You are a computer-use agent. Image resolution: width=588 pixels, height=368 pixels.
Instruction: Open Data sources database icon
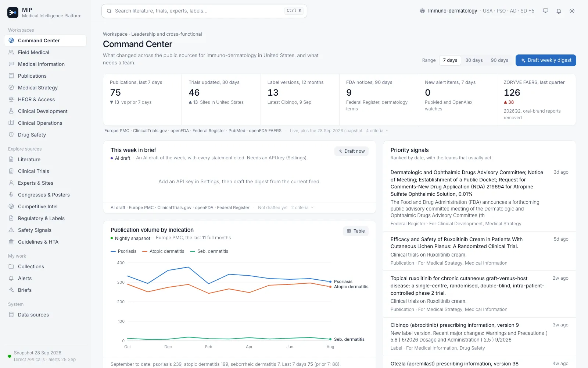11,315
